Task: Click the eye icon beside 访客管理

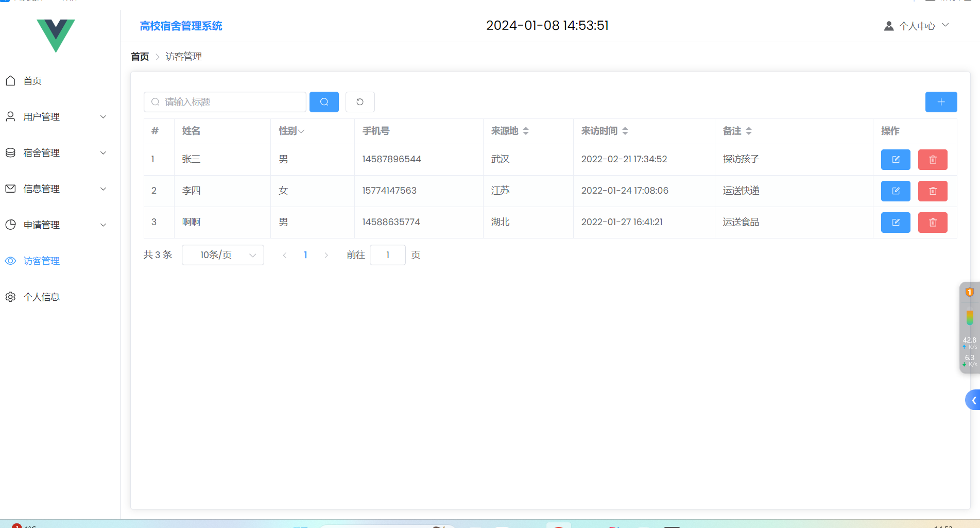Action: (10, 261)
